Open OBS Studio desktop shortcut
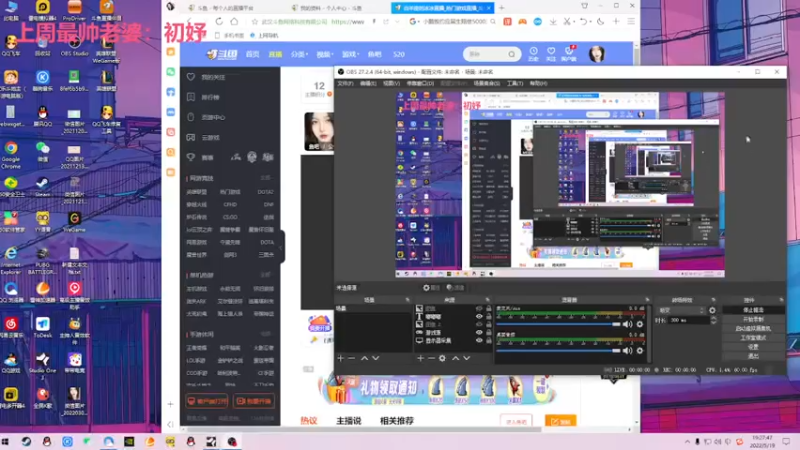This screenshot has width=800, height=450. click(74, 46)
